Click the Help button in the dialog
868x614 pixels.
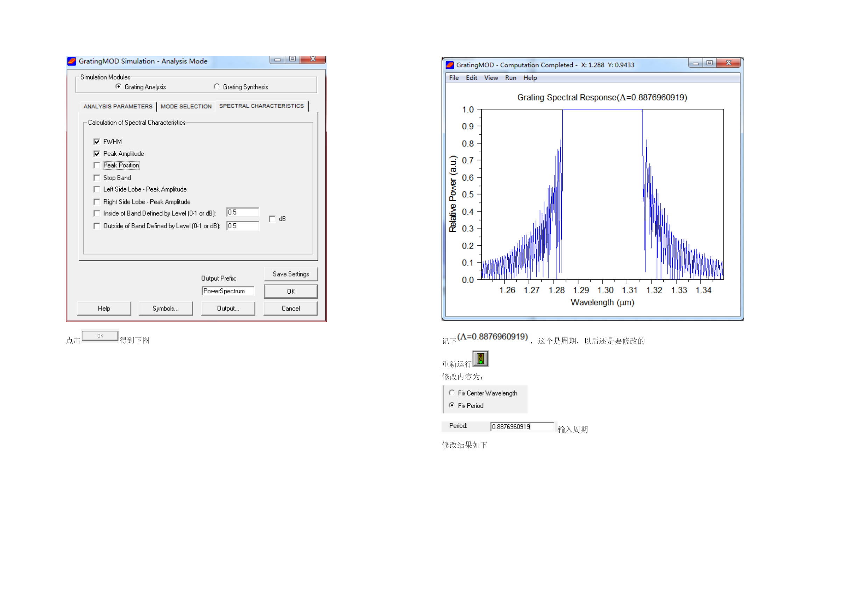point(104,308)
